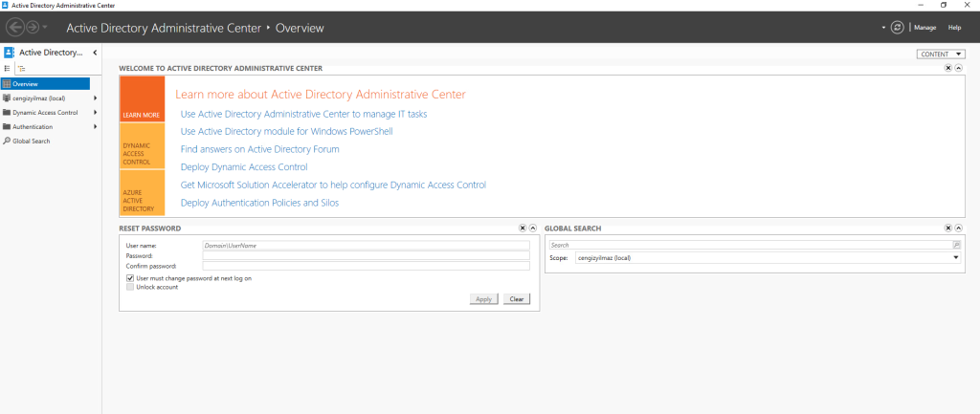Viewport: 980px width, 414px height.
Task: Switch navigation pane to list view
Action: click(x=8, y=69)
